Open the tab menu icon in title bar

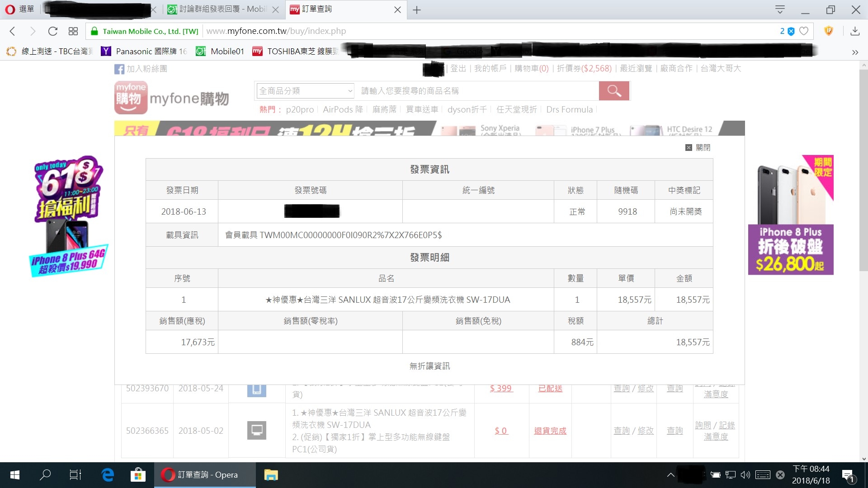tap(780, 9)
